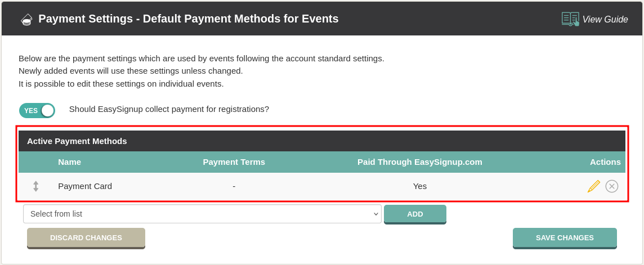The height and width of the screenshot is (265, 644).
Task: Click the dropdown arrow of payment method list
Action: [x=375, y=214]
